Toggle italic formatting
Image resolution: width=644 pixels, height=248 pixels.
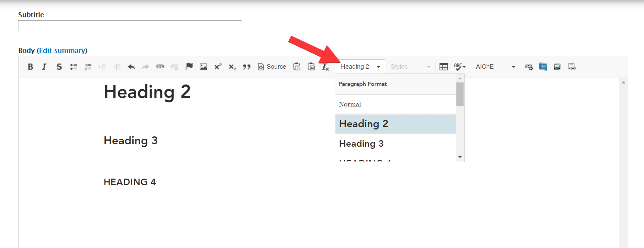(44, 67)
